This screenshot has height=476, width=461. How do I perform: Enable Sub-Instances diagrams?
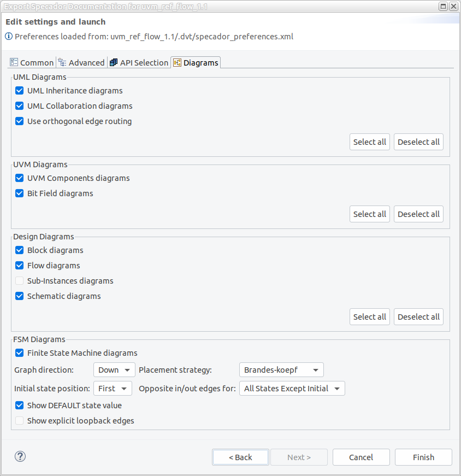click(19, 280)
